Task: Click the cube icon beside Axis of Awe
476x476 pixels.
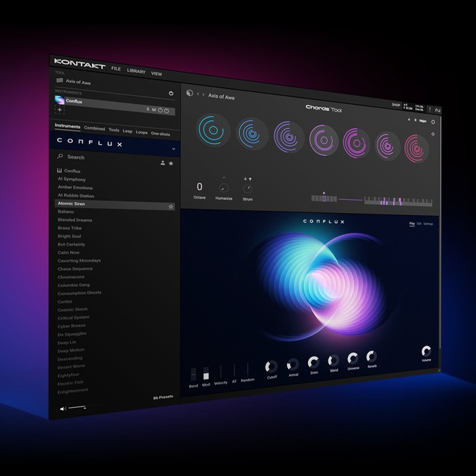Action: (190, 92)
